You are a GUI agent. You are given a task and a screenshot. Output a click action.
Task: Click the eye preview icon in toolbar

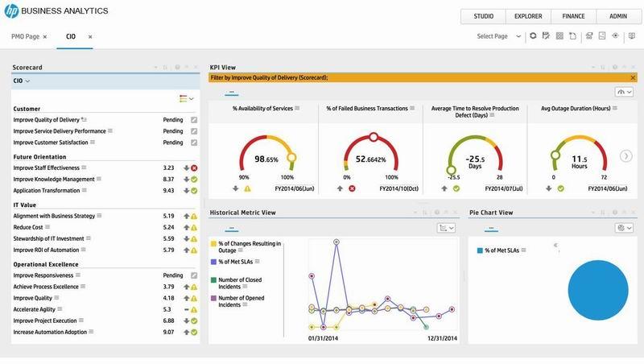click(x=615, y=35)
